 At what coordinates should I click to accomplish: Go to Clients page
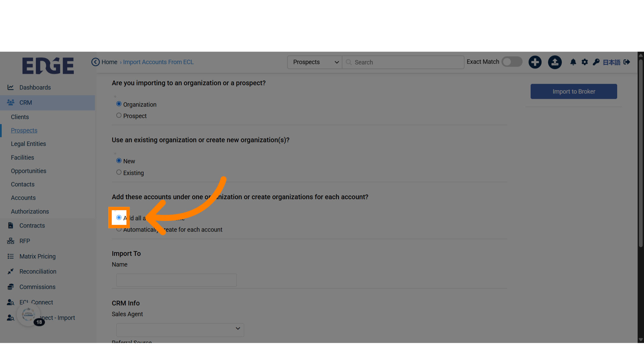pyautogui.click(x=20, y=117)
